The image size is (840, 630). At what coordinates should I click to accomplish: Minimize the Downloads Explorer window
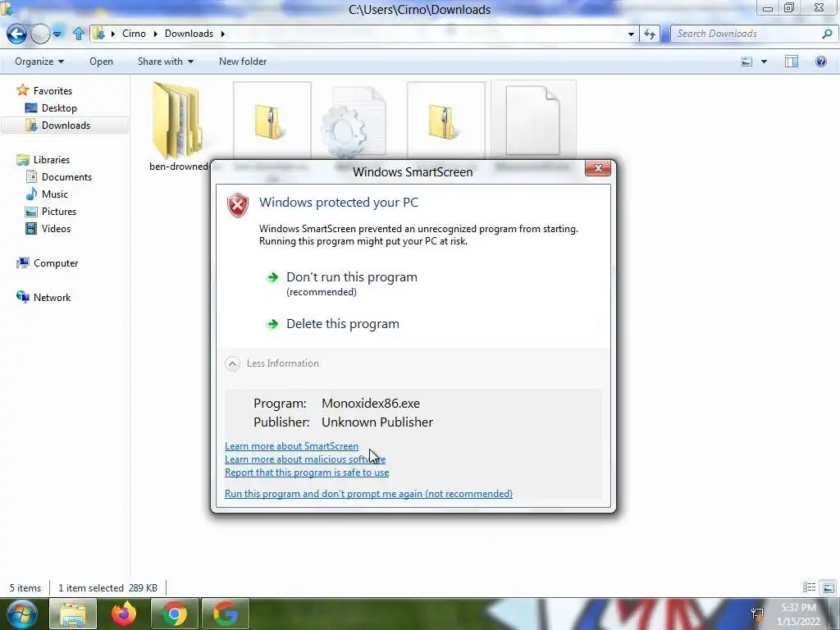pyautogui.click(x=768, y=8)
